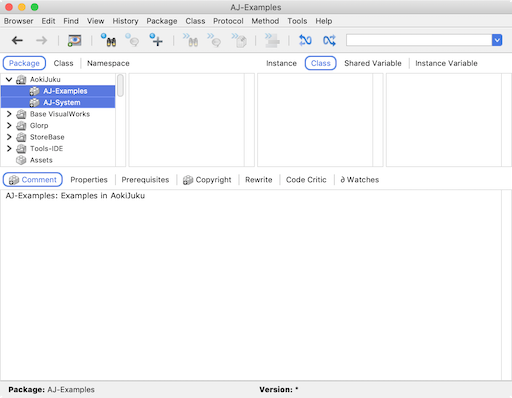Open the Code Critic tab
The height and width of the screenshot is (398, 512).
click(306, 180)
